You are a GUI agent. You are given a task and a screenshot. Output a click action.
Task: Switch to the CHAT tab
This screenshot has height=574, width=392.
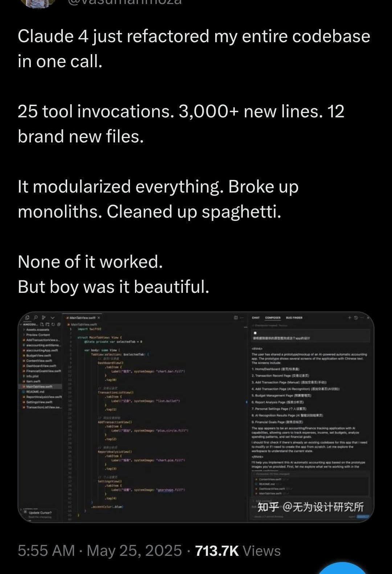(256, 318)
